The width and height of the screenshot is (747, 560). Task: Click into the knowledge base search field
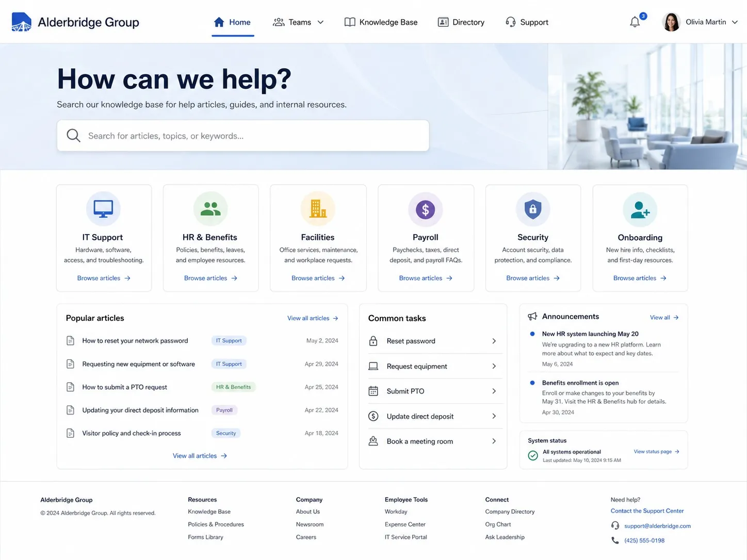pos(243,136)
